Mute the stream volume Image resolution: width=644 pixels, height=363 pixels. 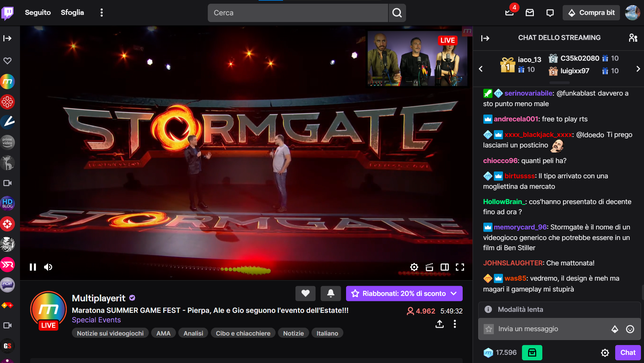click(48, 267)
